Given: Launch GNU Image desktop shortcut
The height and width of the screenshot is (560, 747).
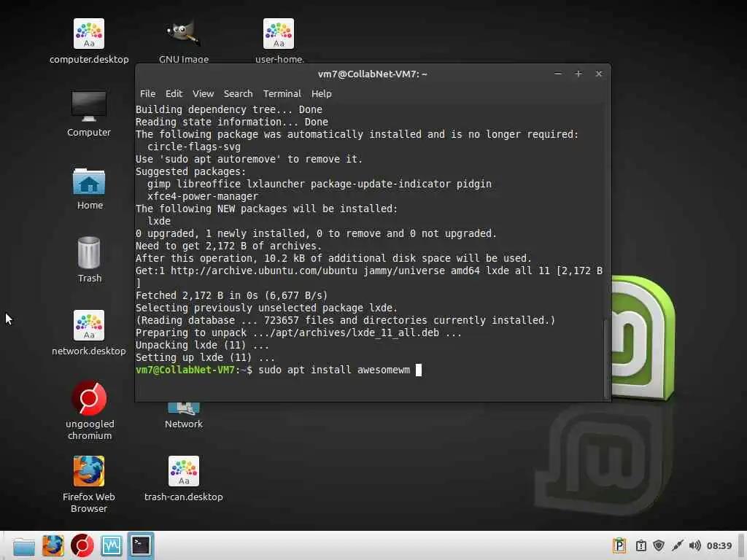Looking at the screenshot, I should pyautogui.click(x=183, y=34).
